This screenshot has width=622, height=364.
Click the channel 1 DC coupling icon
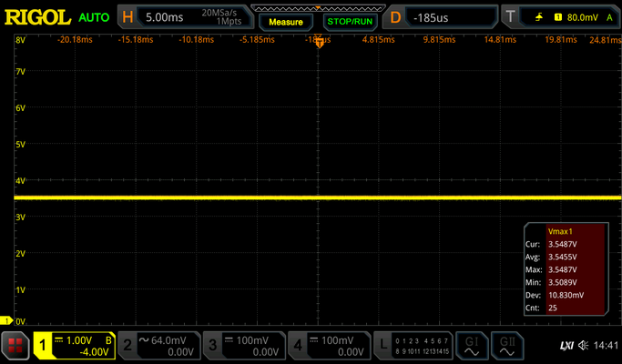[x=58, y=340]
